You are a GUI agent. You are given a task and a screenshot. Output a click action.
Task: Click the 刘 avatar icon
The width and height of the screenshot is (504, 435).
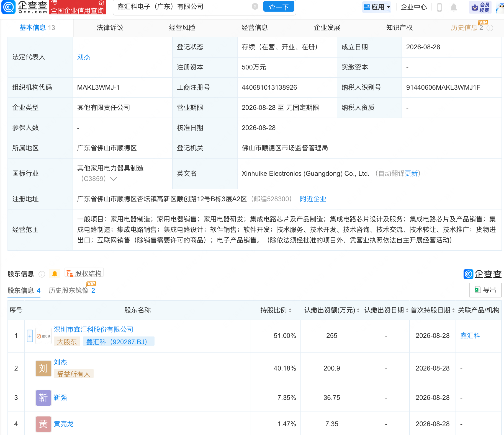tap(43, 369)
